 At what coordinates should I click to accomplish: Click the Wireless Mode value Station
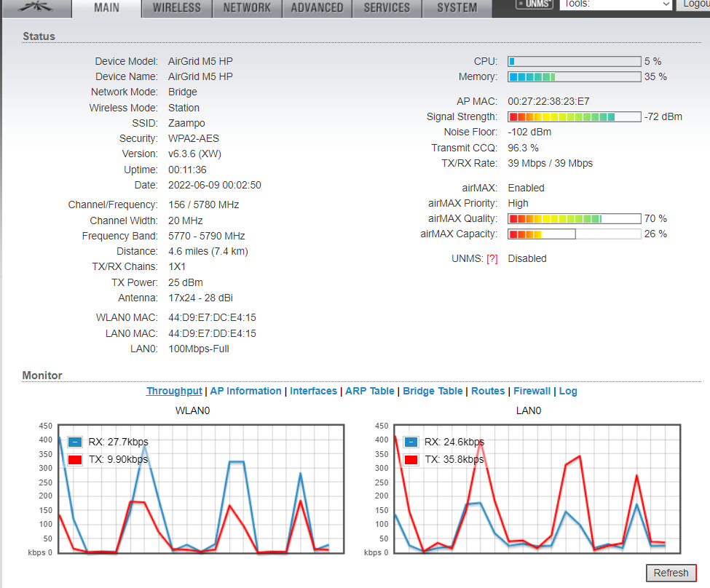184,108
